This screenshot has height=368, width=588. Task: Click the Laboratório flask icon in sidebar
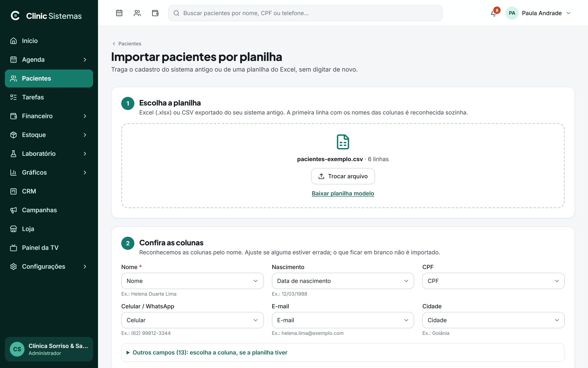pos(14,154)
